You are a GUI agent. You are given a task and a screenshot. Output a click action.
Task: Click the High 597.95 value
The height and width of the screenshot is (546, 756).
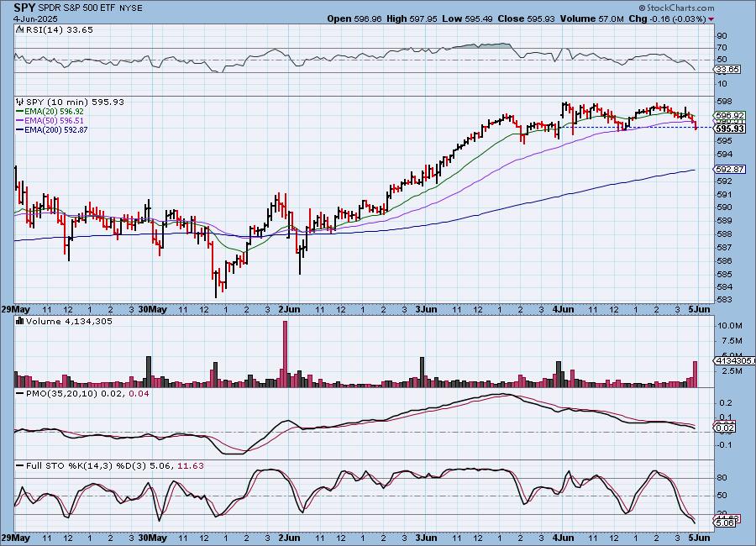pyautogui.click(x=412, y=18)
